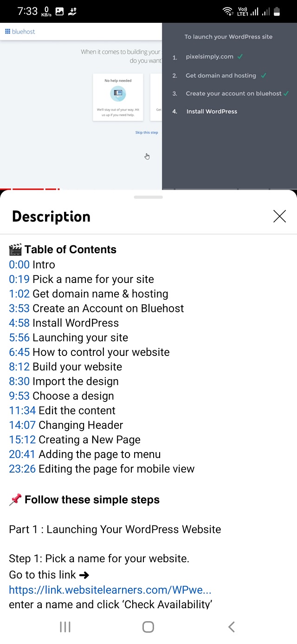The width and height of the screenshot is (297, 644).
Task: Click 'Skip this step' in the video
Action: (x=147, y=132)
